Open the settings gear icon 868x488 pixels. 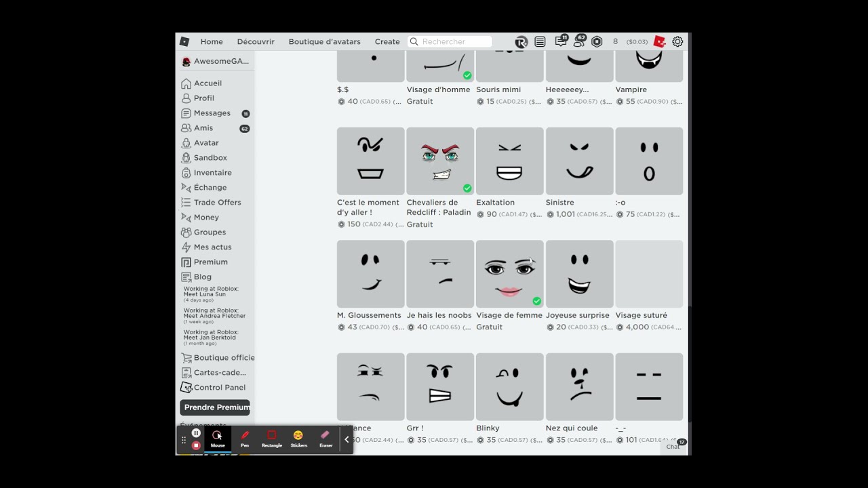pyautogui.click(x=677, y=41)
